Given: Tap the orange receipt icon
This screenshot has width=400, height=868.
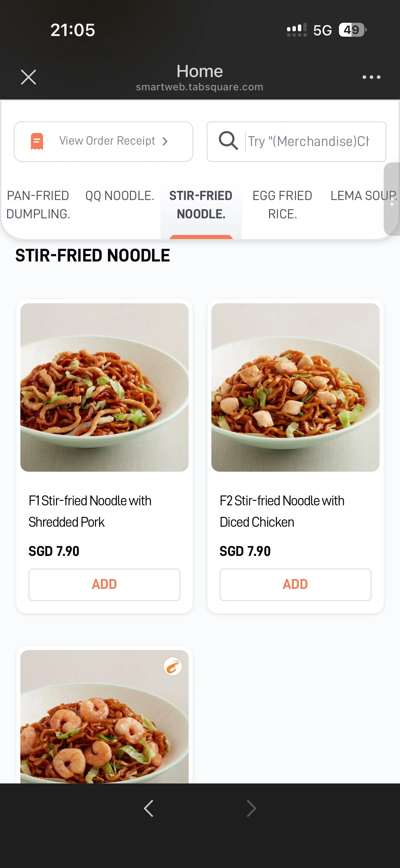Looking at the screenshot, I should (37, 141).
